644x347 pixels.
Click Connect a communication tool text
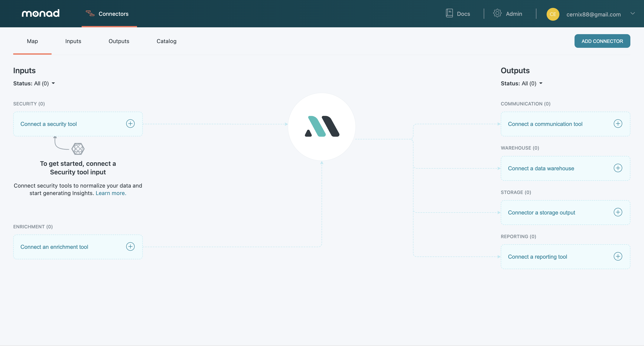(x=545, y=124)
